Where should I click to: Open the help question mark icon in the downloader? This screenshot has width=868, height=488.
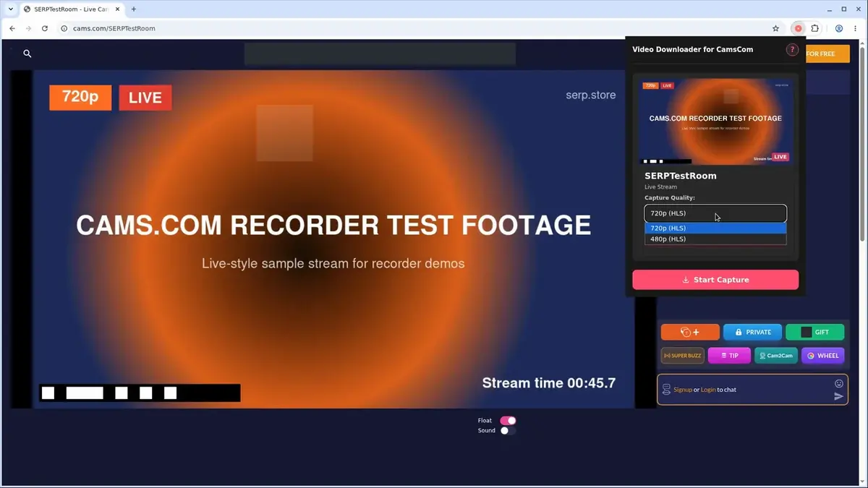tap(792, 50)
